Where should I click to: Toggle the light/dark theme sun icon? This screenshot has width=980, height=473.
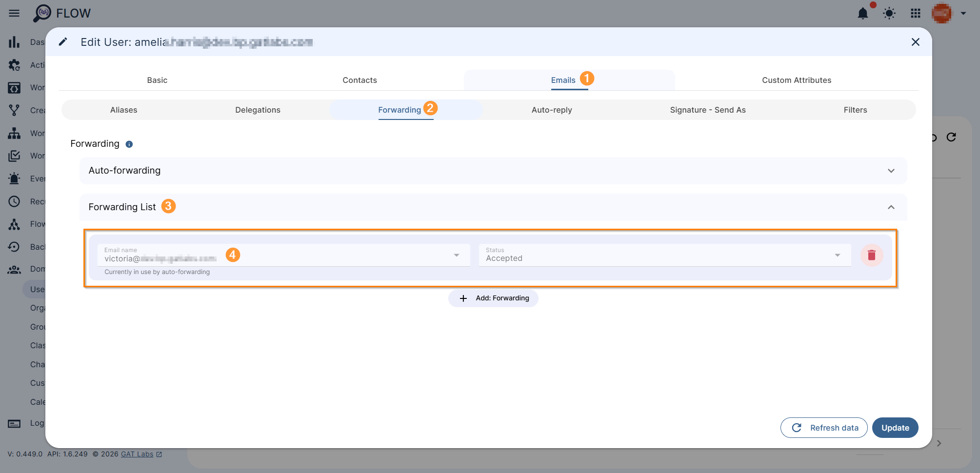(889, 13)
